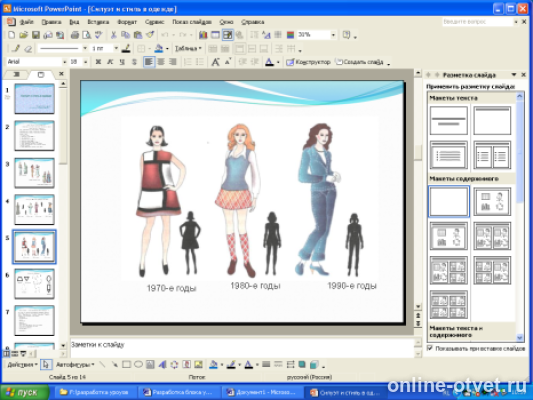Click the Insert WordArt icon
The width and height of the screenshot is (533, 400).
[x=162, y=365]
